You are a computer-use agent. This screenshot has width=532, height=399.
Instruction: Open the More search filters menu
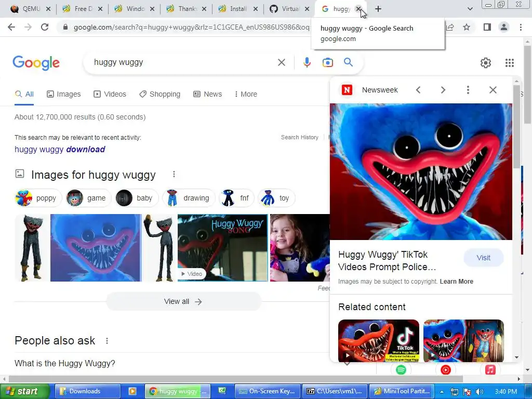pyautogui.click(x=246, y=94)
